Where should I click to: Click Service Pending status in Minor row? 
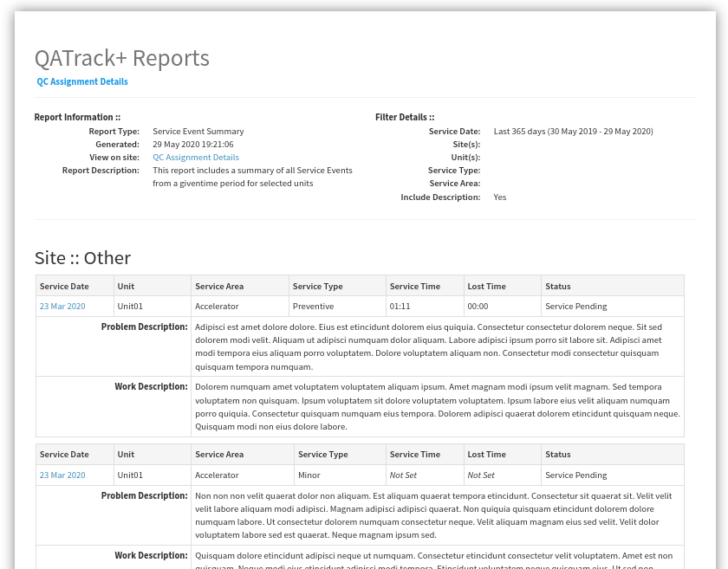(x=613, y=475)
